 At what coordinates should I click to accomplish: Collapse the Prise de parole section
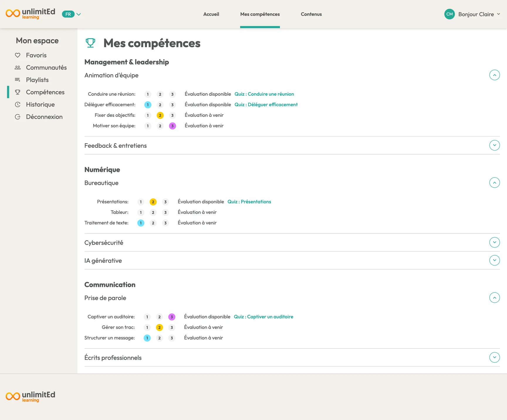[x=495, y=298]
